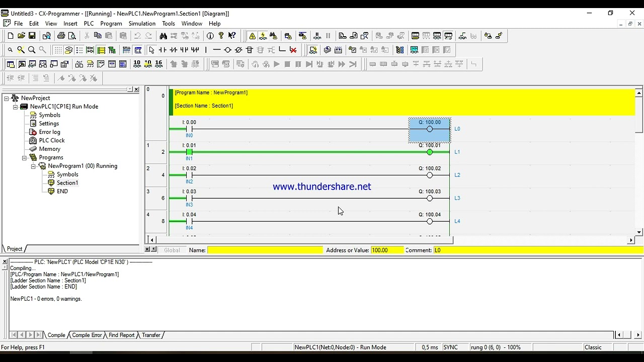Viewport: 644px width, 362px height.
Task: Select the Project tab in workspace
Action: pyautogui.click(x=15, y=249)
